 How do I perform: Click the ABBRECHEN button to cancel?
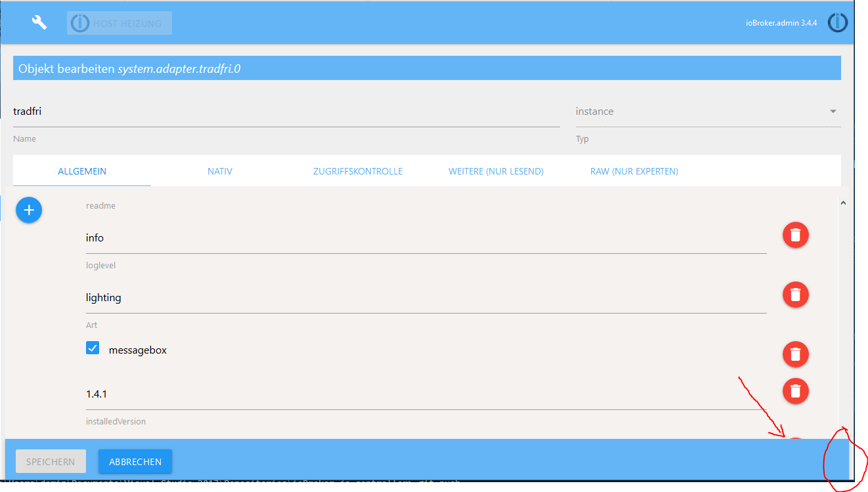pos(135,461)
